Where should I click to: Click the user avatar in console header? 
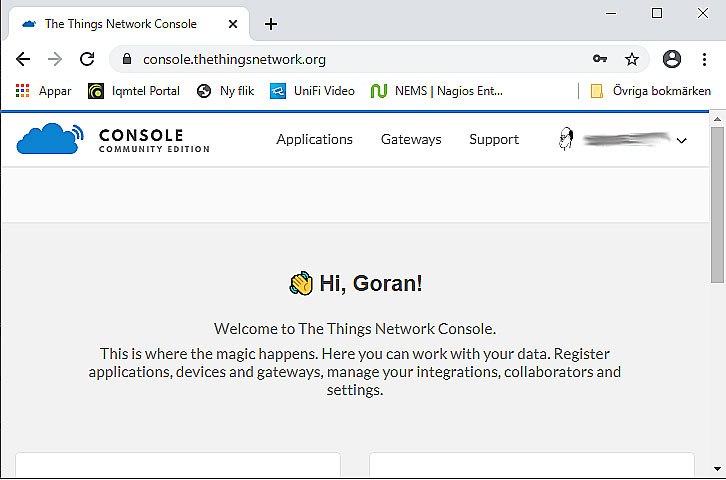[x=567, y=140]
